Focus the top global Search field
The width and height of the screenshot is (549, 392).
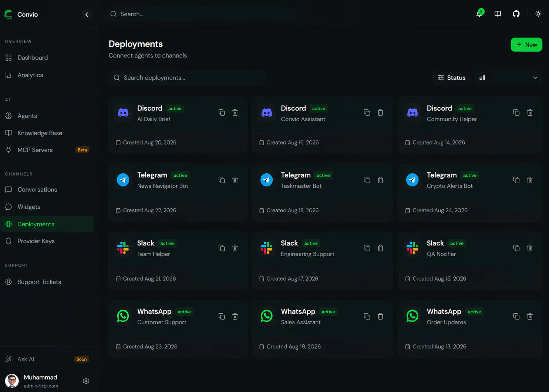point(202,14)
